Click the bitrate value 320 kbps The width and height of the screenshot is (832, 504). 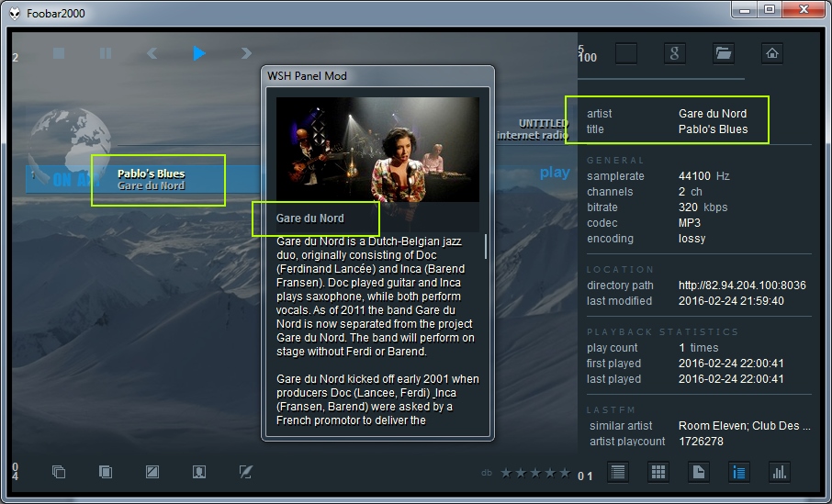click(x=703, y=207)
